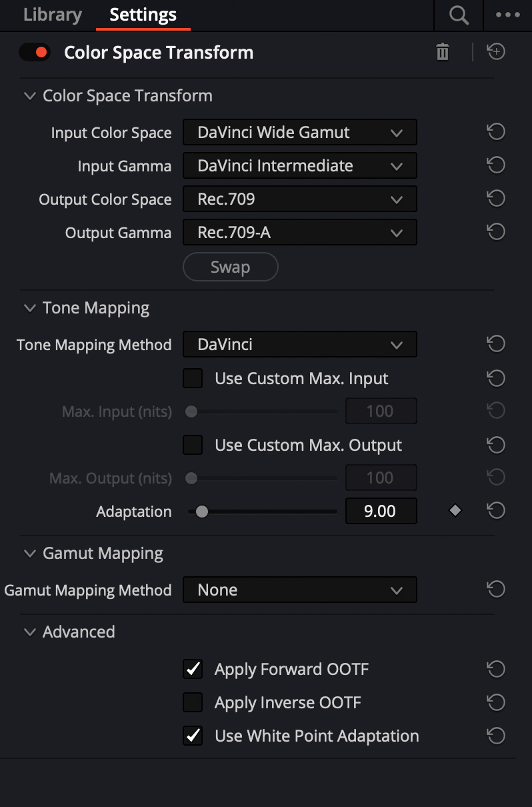Switch to the Library tab

(x=53, y=15)
